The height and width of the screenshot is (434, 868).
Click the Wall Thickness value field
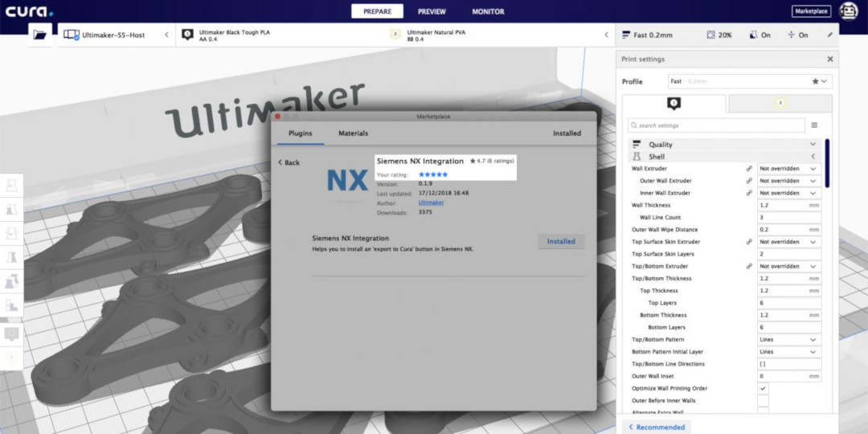pyautogui.click(x=789, y=205)
